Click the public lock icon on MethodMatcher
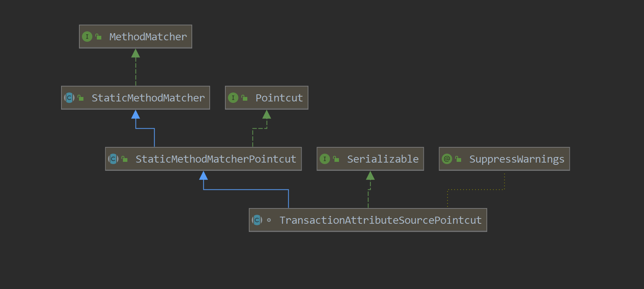This screenshot has height=289, width=644. (98, 37)
